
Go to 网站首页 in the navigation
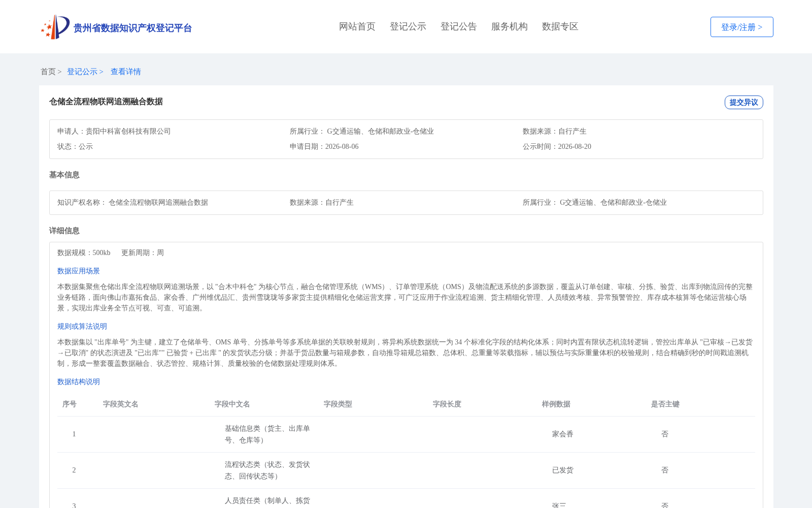357,26
